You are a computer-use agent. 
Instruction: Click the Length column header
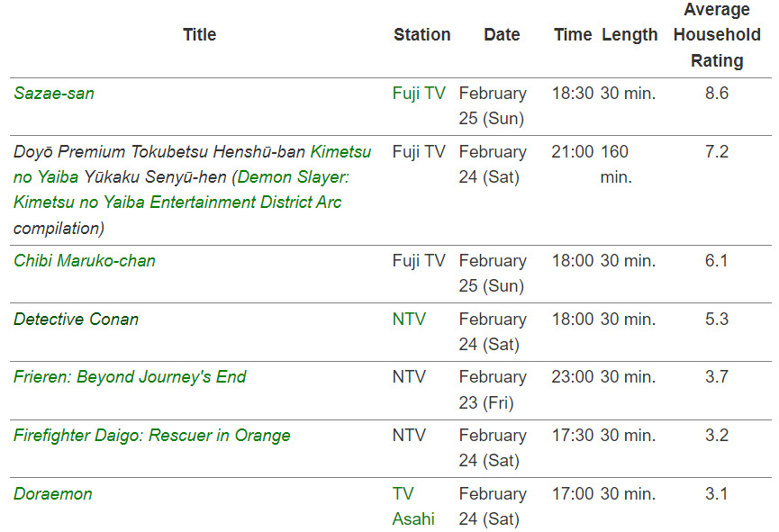tap(630, 35)
